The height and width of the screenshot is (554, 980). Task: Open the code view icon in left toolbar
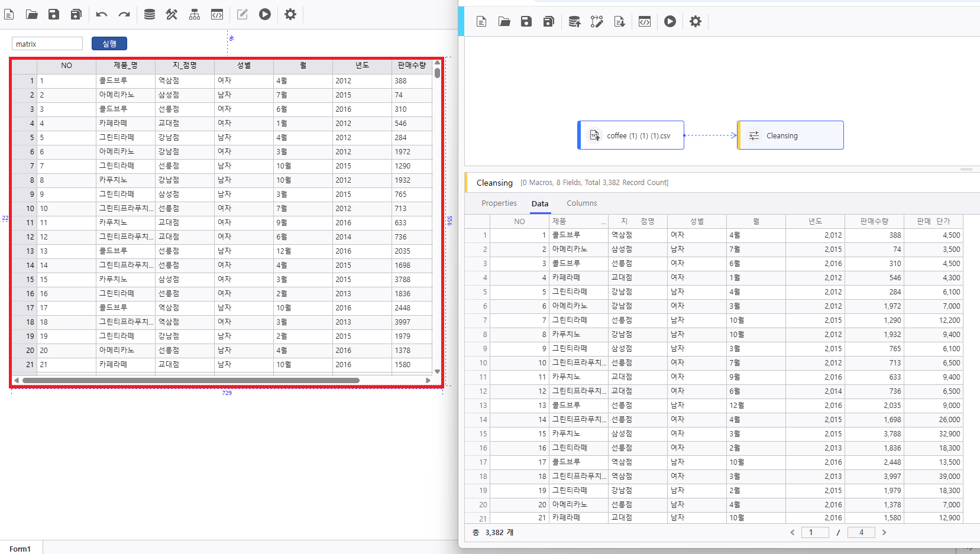(217, 14)
